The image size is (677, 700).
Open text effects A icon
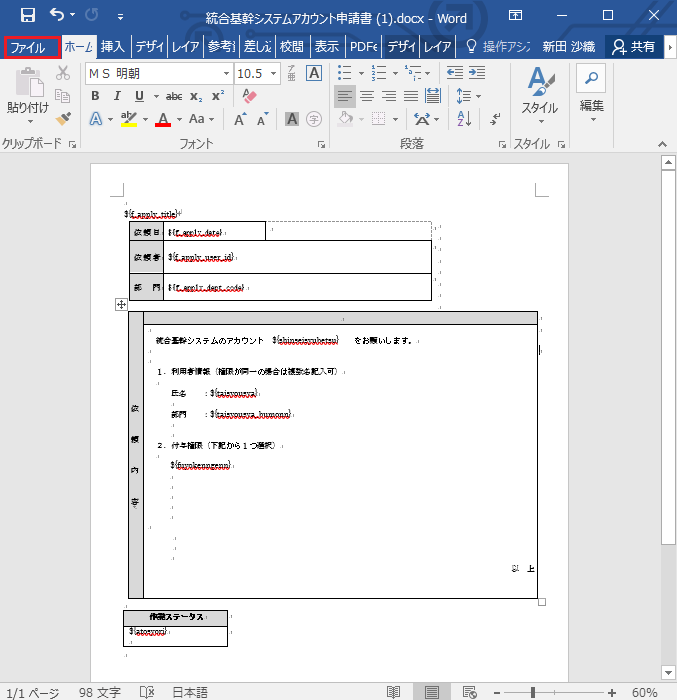(96, 119)
